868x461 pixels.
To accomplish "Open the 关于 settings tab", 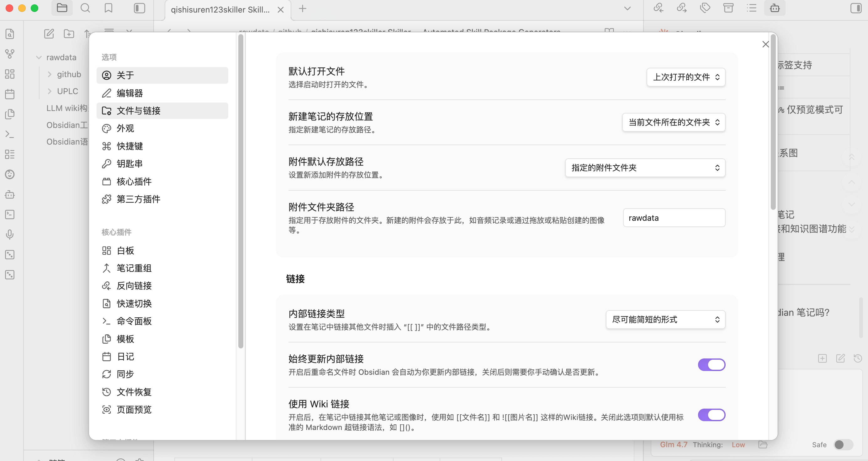I will click(x=162, y=75).
